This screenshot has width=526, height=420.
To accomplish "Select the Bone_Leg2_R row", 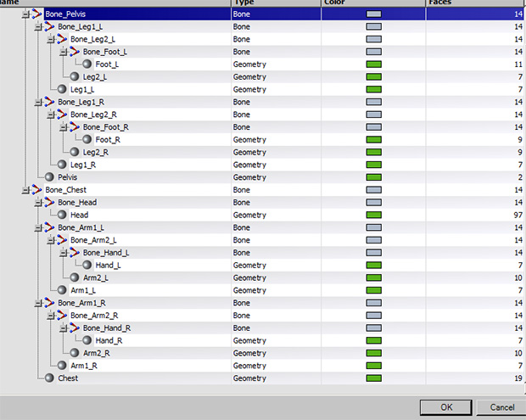I will click(263, 115).
